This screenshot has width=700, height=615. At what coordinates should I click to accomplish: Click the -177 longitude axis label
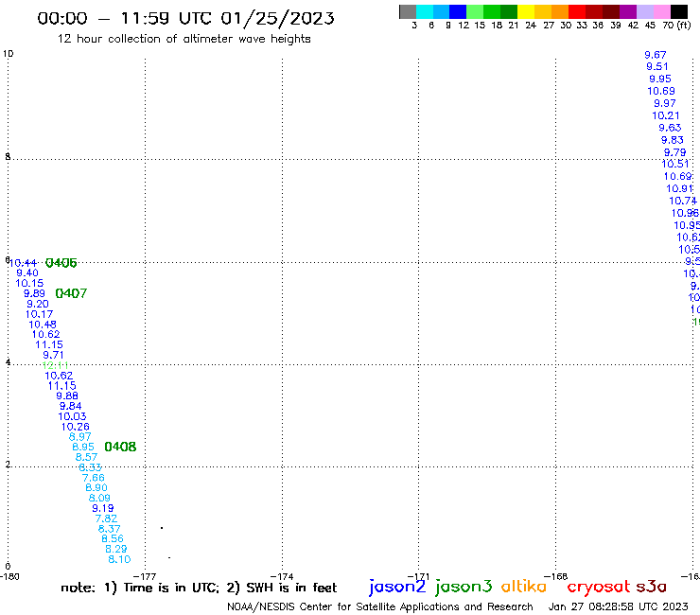tap(145, 576)
